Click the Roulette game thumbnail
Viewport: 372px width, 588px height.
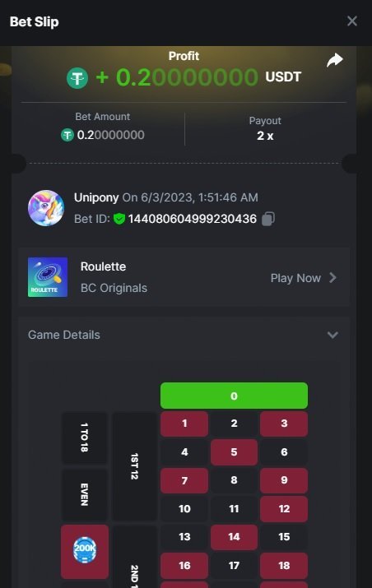48,277
